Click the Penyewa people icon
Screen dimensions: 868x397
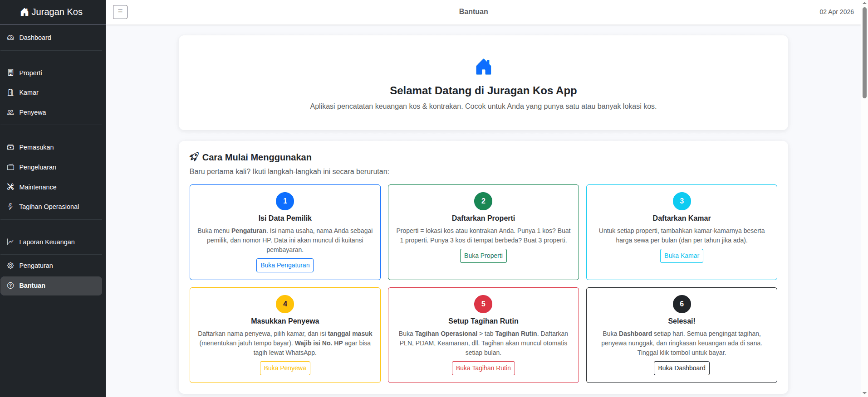coord(10,112)
